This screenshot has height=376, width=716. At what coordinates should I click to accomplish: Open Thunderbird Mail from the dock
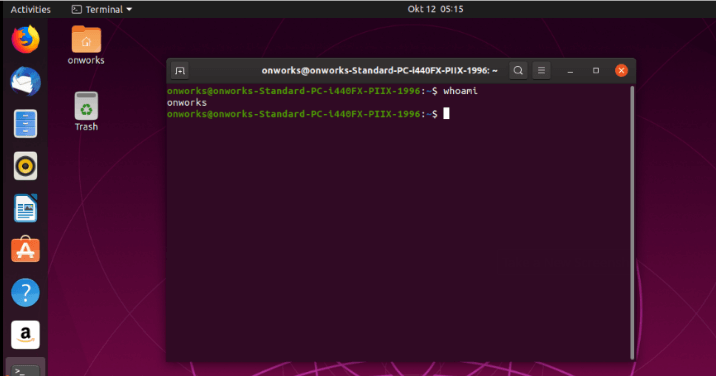(x=26, y=81)
